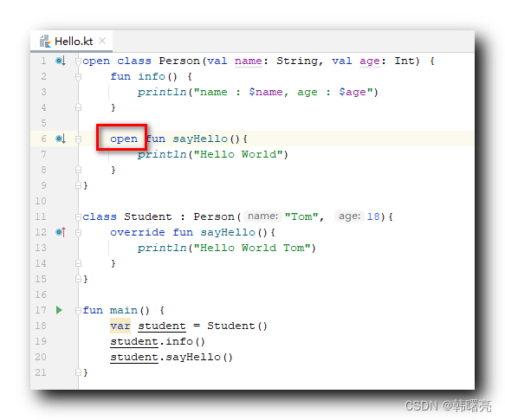Click the student.sayHello() call on line 20

point(172,357)
